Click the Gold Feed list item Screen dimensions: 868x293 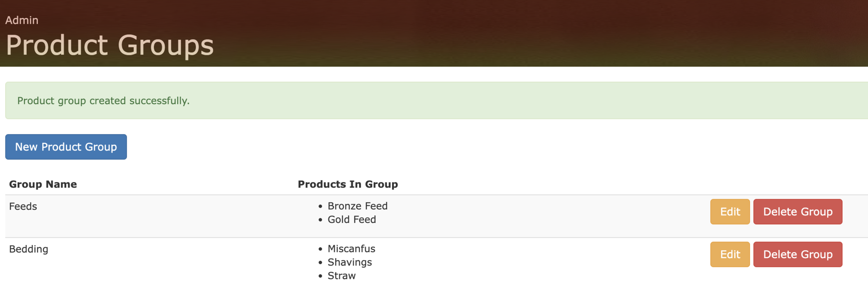coord(351,220)
